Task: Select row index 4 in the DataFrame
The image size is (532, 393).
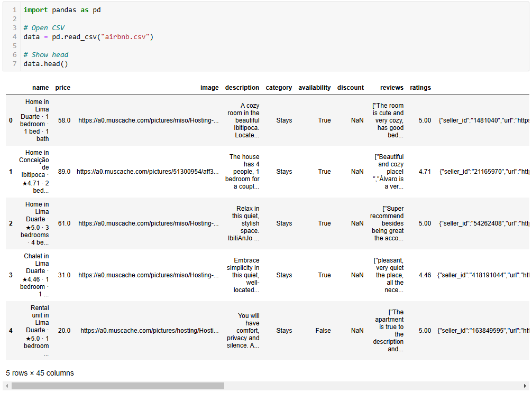Action: [x=11, y=330]
